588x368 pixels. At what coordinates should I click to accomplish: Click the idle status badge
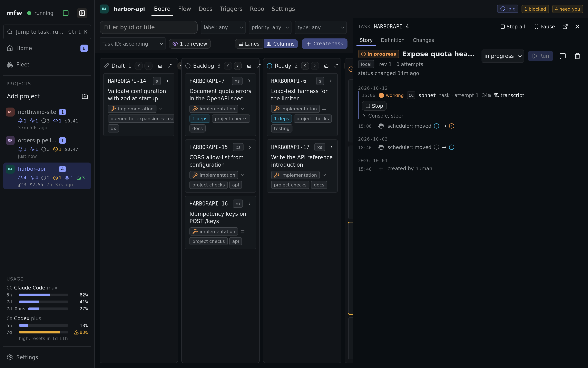point(508,9)
